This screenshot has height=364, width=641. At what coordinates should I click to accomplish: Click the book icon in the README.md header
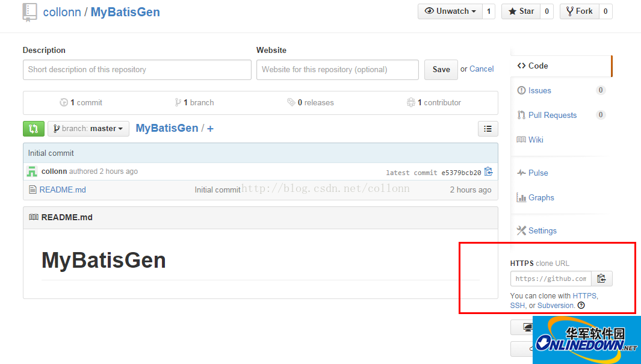[x=34, y=217]
